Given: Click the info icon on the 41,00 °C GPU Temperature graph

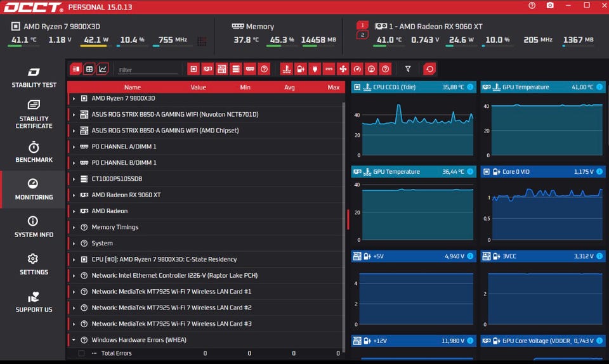Looking at the screenshot, I should coord(599,87).
